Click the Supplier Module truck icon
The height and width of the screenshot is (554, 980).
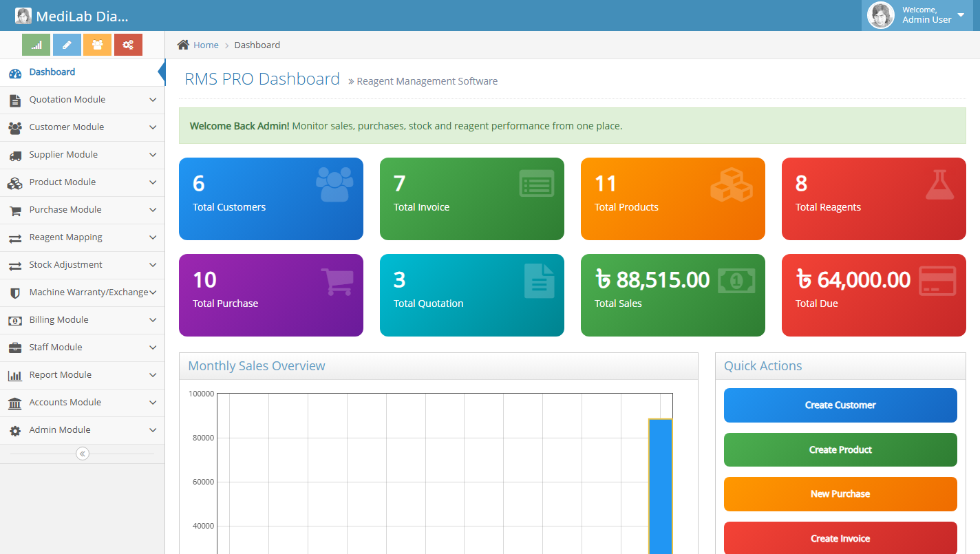click(x=15, y=156)
